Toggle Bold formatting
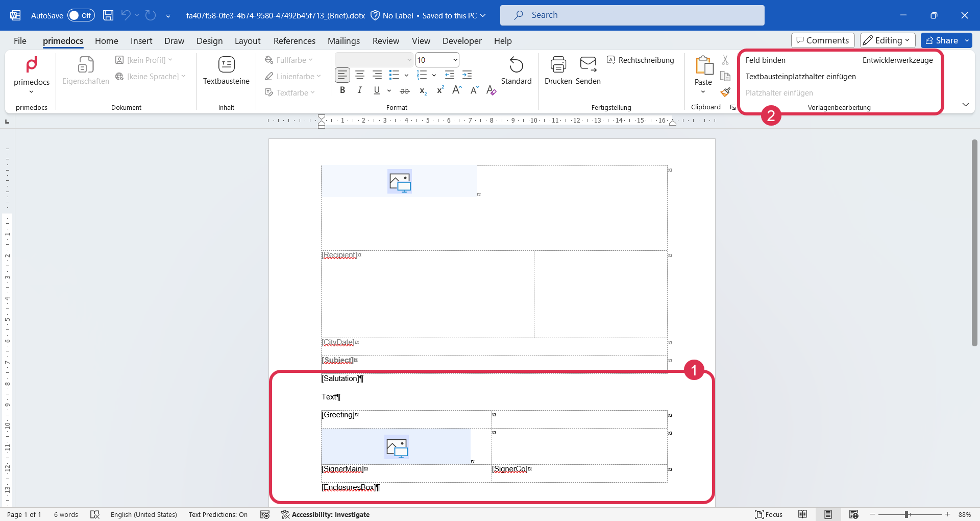The image size is (980, 521). 342,90
